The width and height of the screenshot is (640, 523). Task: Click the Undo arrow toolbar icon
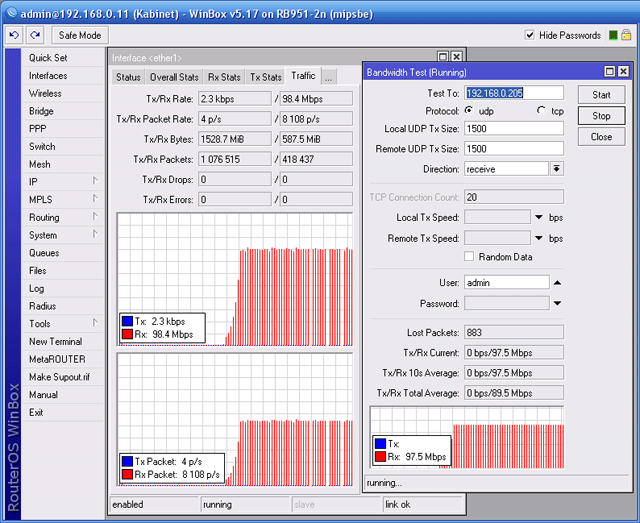(x=14, y=35)
